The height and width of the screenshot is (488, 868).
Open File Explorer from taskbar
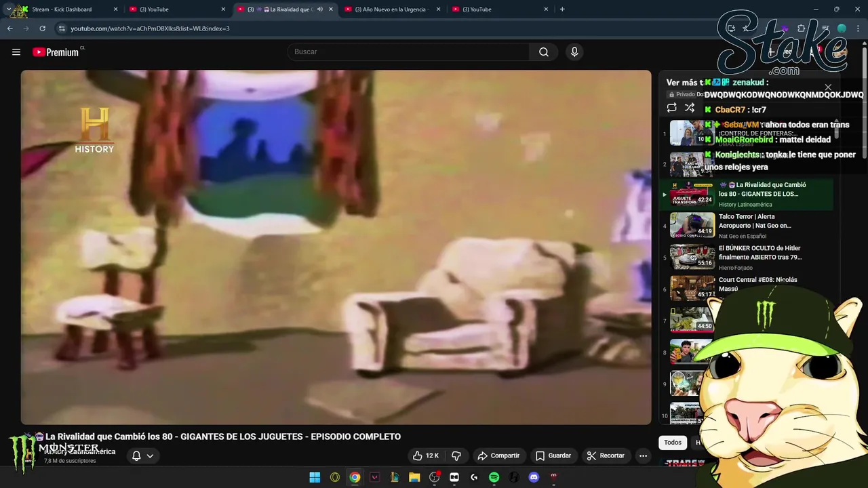click(414, 477)
